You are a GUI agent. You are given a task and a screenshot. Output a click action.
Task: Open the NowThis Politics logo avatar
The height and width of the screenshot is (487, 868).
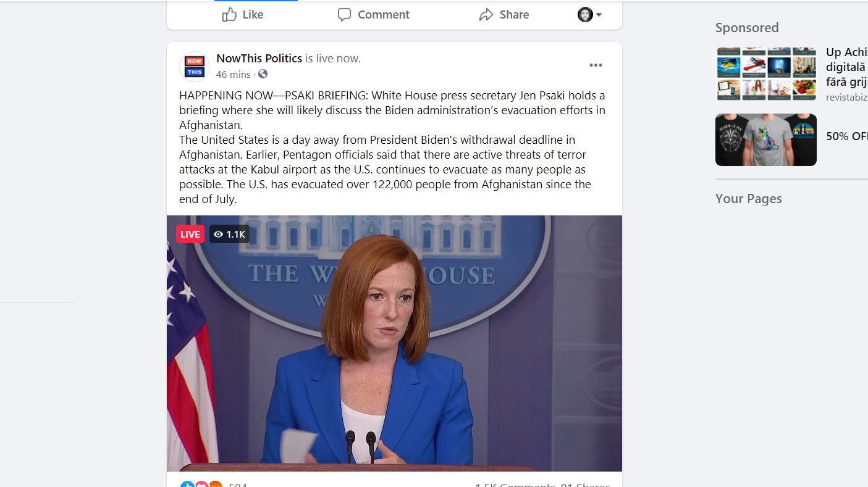coord(195,67)
